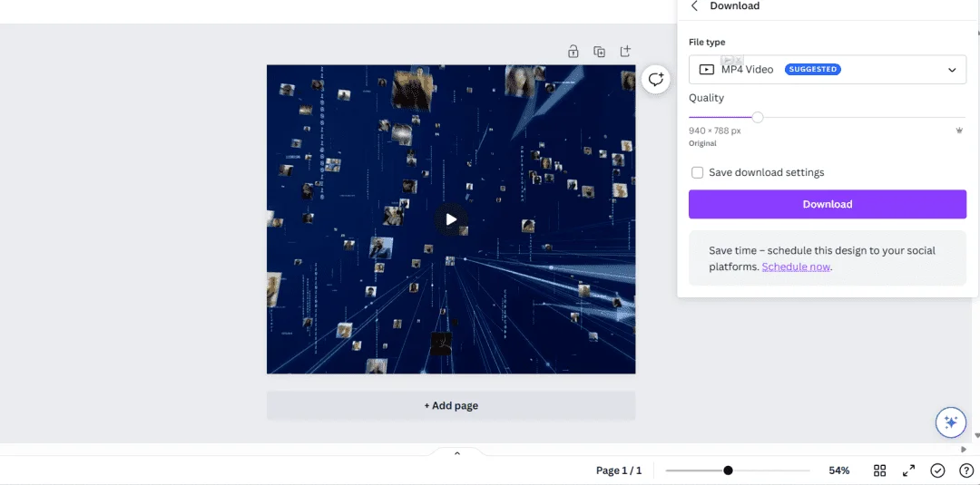Click the 54% zoom percentage
The height and width of the screenshot is (485, 980).
tap(838, 470)
